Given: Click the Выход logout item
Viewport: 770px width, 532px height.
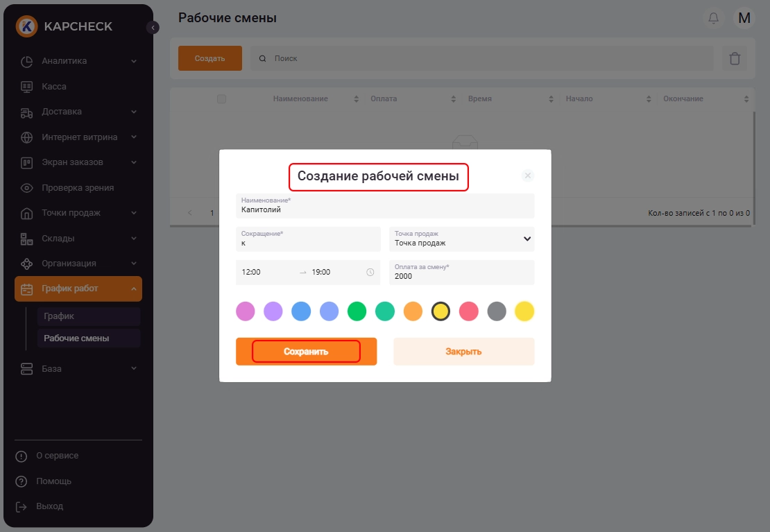Looking at the screenshot, I should pos(49,506).
